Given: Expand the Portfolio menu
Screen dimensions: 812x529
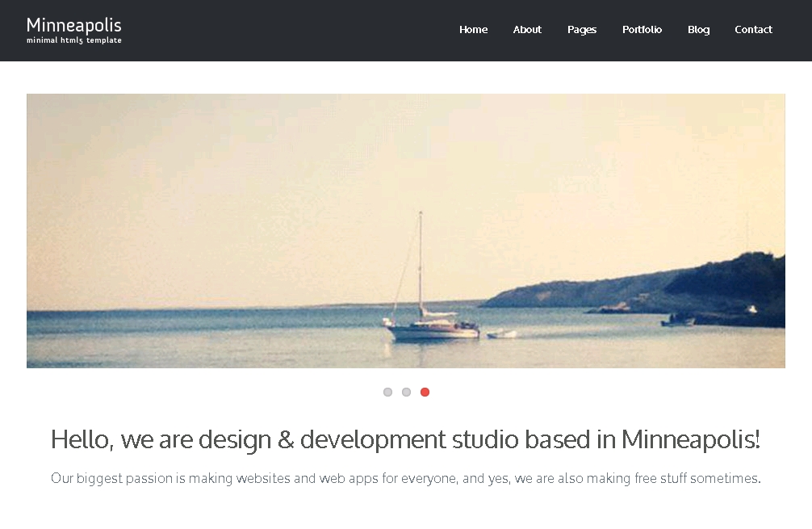Looking at the screenshot, I should pyautogui.click(x=642, y=30).
